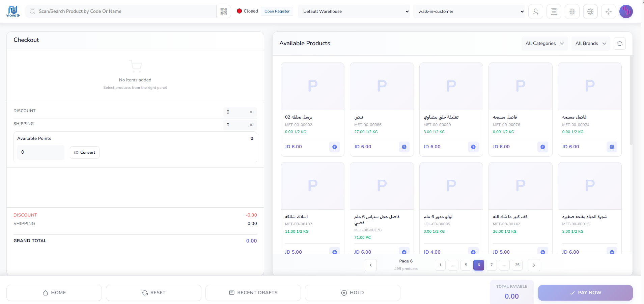This screenshot has height=304, width=644.
Task: Click the Convert points button
Action: click(85, 153)
